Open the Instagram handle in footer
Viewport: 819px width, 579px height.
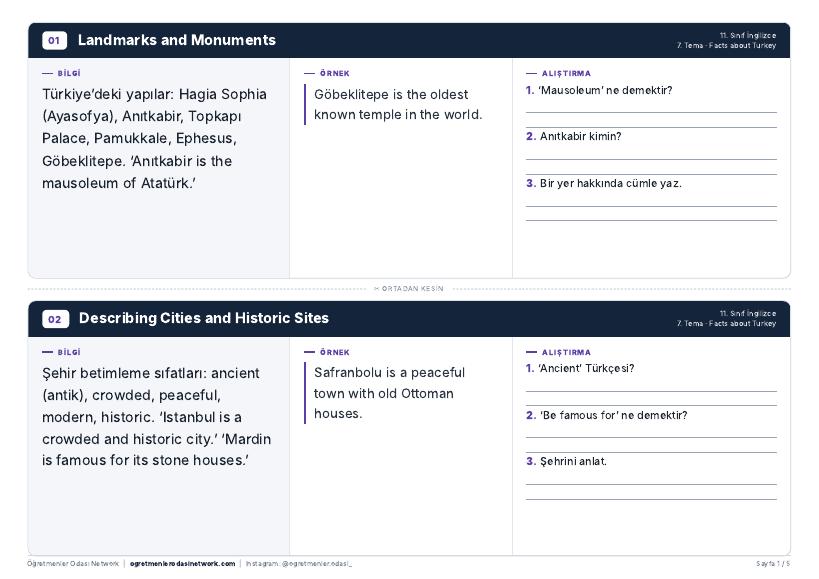[299, 564]
